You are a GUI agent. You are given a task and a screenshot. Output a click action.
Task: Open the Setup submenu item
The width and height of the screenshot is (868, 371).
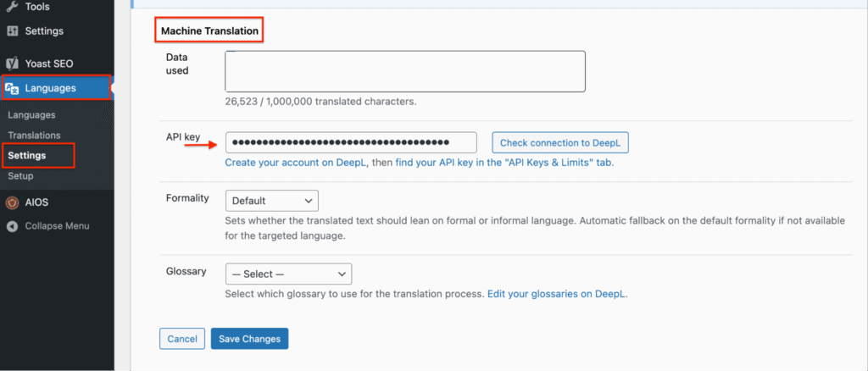[x=20, y=176]
